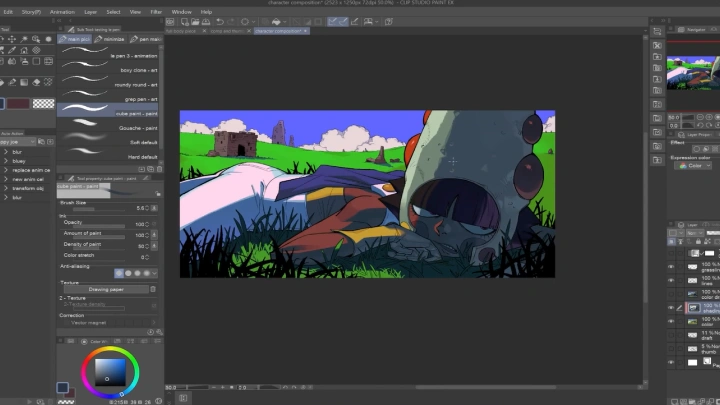720x405 pixels.
Task: Toggle Snap to Special Ruler
Action: click(x=343, y=22)
